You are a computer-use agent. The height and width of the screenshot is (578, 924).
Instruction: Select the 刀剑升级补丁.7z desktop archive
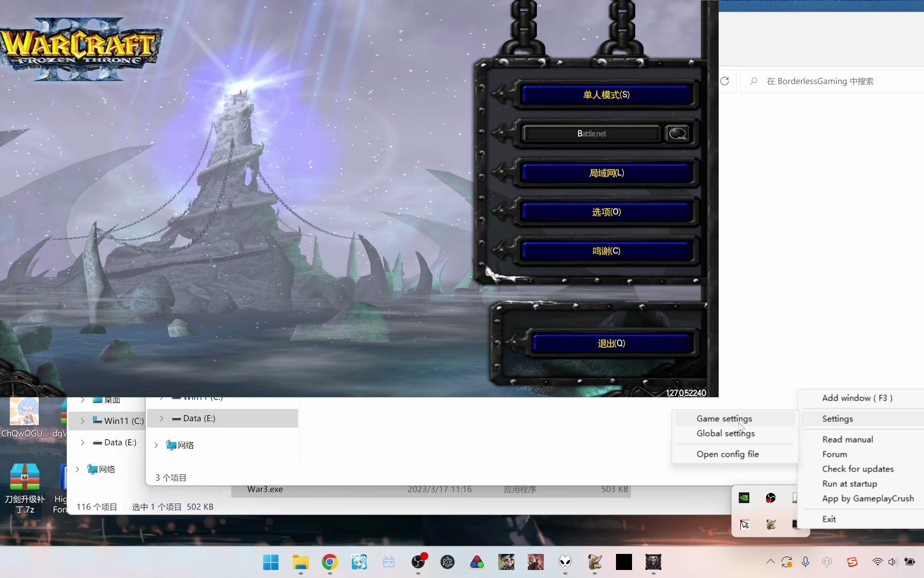tap(25, 488)
